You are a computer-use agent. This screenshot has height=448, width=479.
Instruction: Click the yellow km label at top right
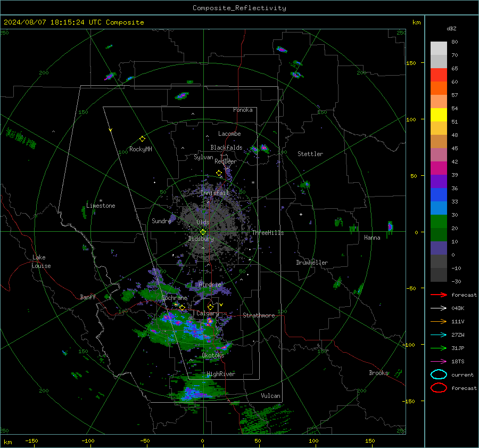(416, 22)
